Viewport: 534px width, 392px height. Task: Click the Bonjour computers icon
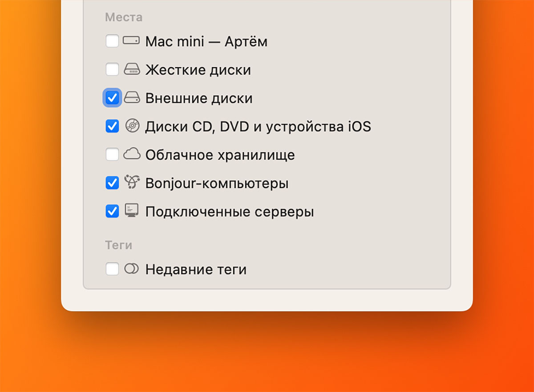[x=132, y=183]
